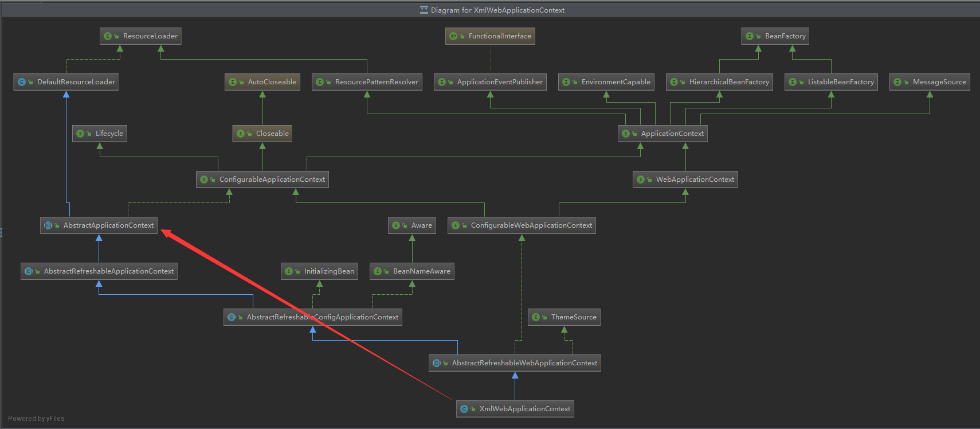This screenshot has height=429, width=980.
Task: Select the AbstractRefreshableWebApplicationContext node
Action: pyautogui.click(x=515, y=363)
